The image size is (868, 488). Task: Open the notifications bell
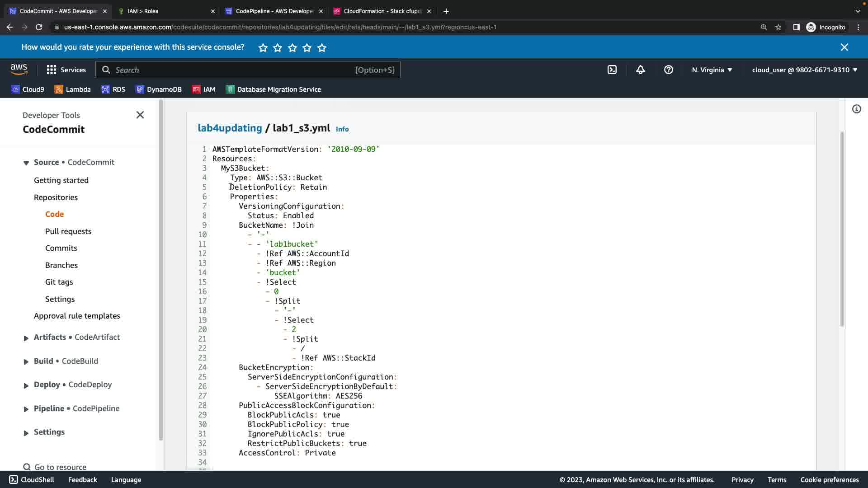click(640, 70)
